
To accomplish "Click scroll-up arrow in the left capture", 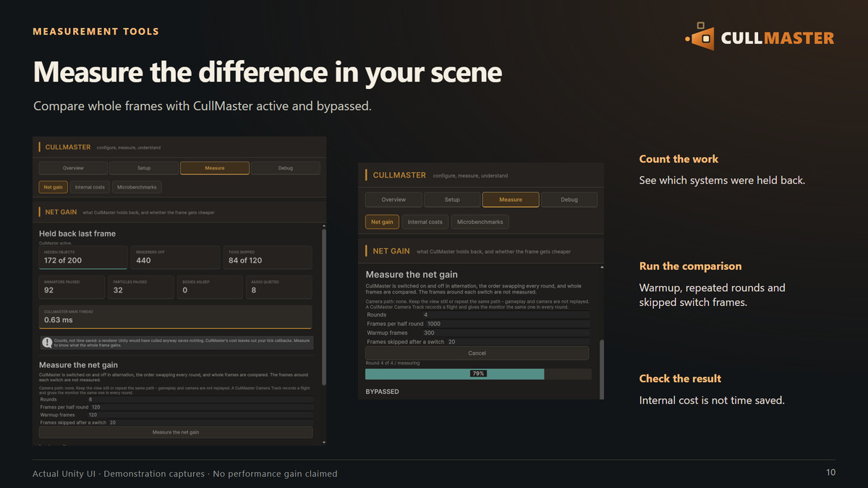I will [x=323, y=225].
